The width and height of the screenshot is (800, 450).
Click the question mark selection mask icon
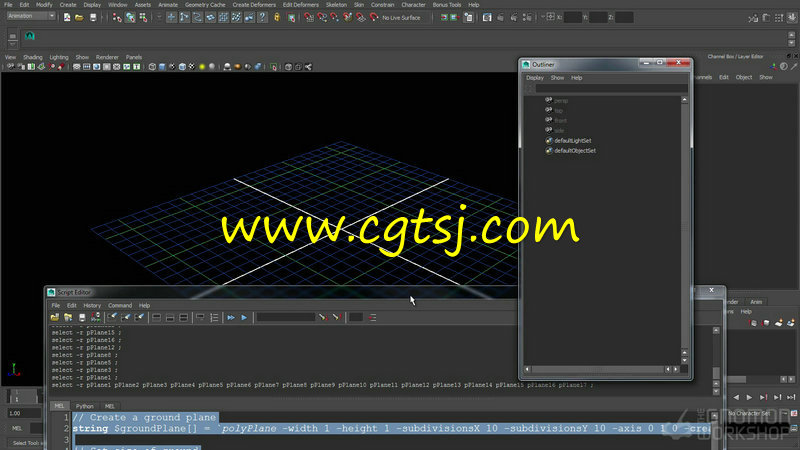click(x=262, y=17)
